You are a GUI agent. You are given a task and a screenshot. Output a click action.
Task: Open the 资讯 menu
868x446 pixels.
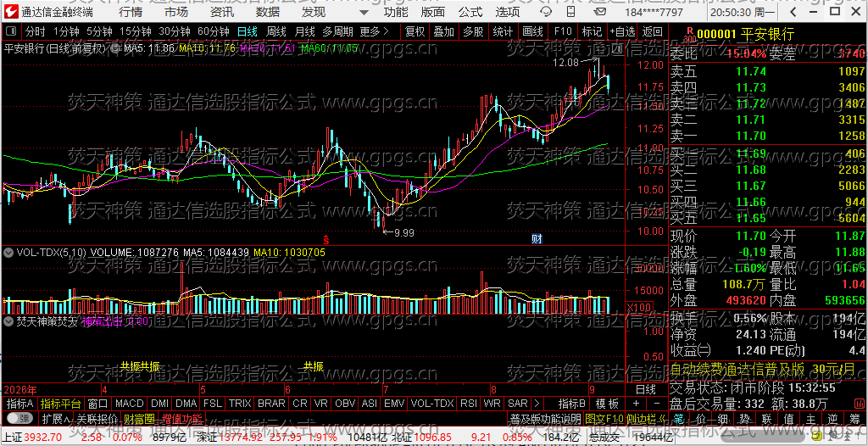coord(222,12)
